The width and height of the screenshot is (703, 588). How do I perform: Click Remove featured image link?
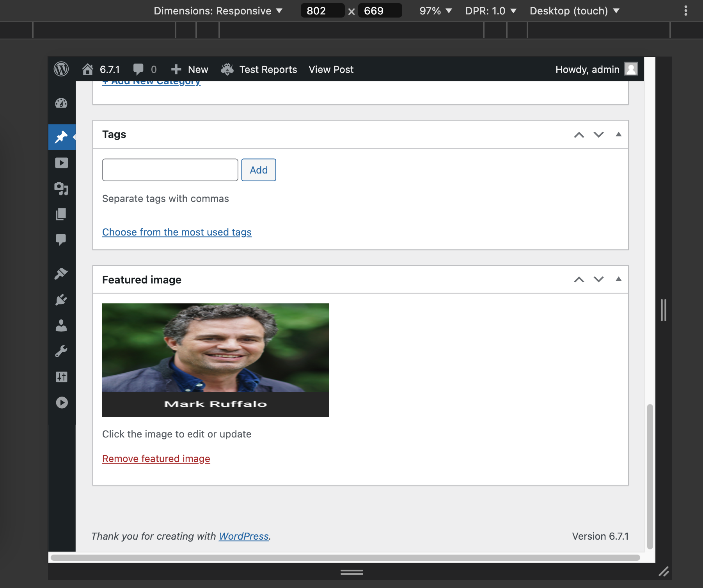tap(156, 459)
